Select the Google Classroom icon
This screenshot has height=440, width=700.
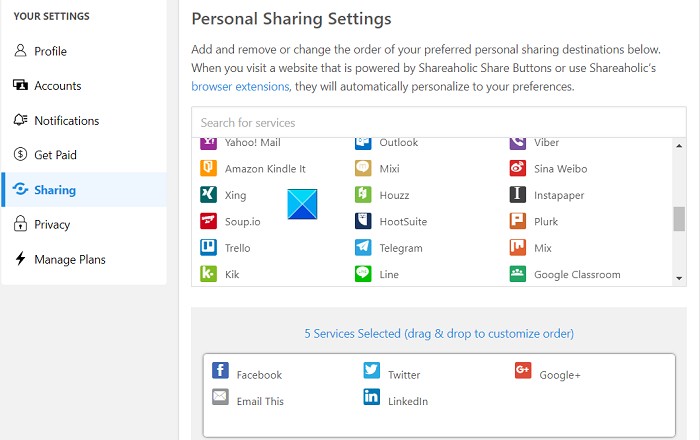(x=517, y=274)
